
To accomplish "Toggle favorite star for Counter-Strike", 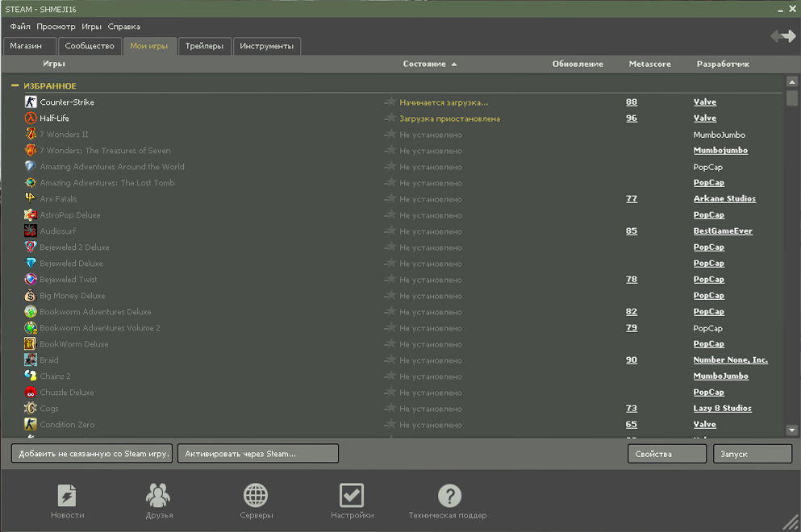I will tap(390, 102).
